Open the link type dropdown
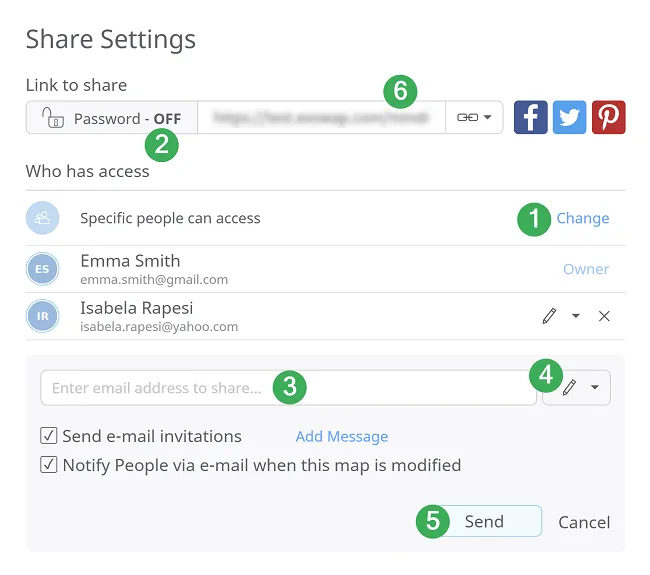 [474, 117]
